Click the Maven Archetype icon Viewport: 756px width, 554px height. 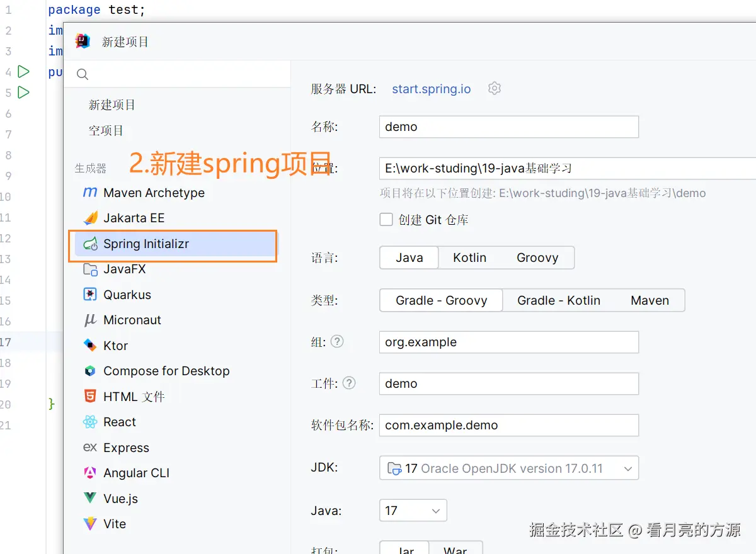[x=90, y=193]
